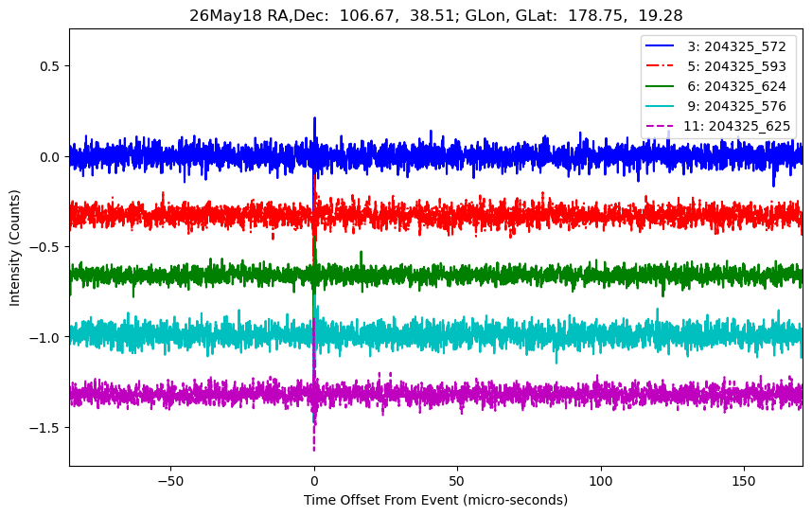Click the y-axis tick label 0.5

coord(50,66)
